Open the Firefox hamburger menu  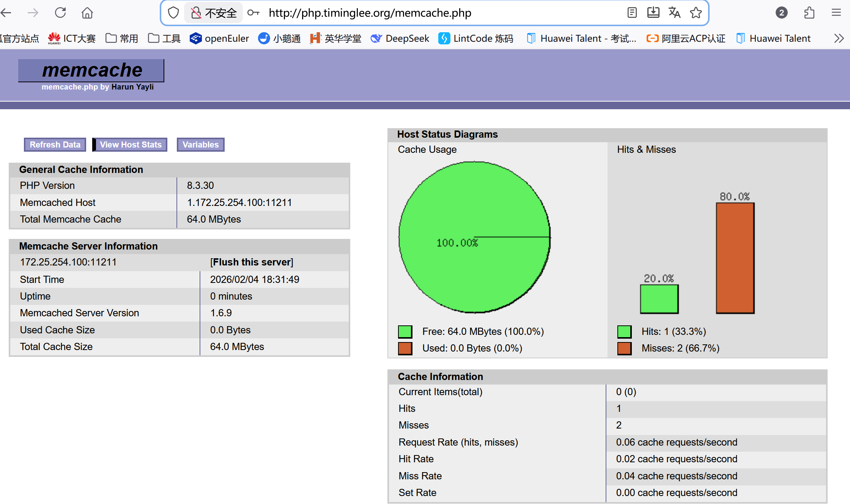836,13
